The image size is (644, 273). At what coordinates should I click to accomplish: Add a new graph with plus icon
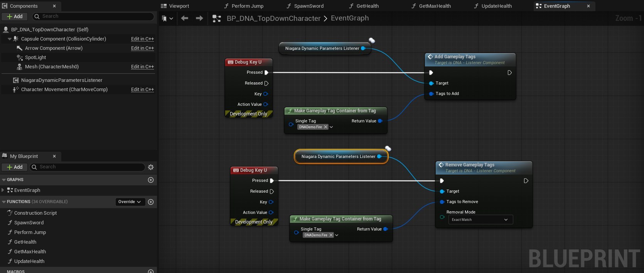click(x=151, y=180)
